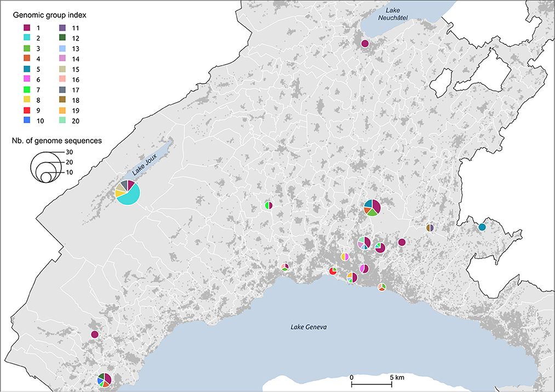Click the nested circles size legend
The width and height of the screenshot is (555, 392).
point(47,166)
